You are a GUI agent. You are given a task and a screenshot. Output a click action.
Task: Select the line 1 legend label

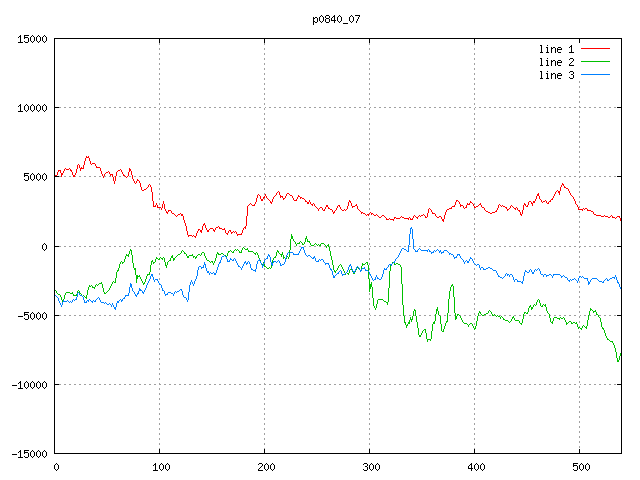coord(556,49)
